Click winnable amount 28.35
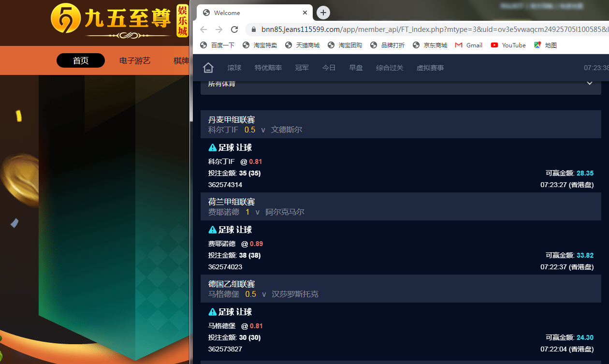Screen dimensions: 609x364 point(585,173)
